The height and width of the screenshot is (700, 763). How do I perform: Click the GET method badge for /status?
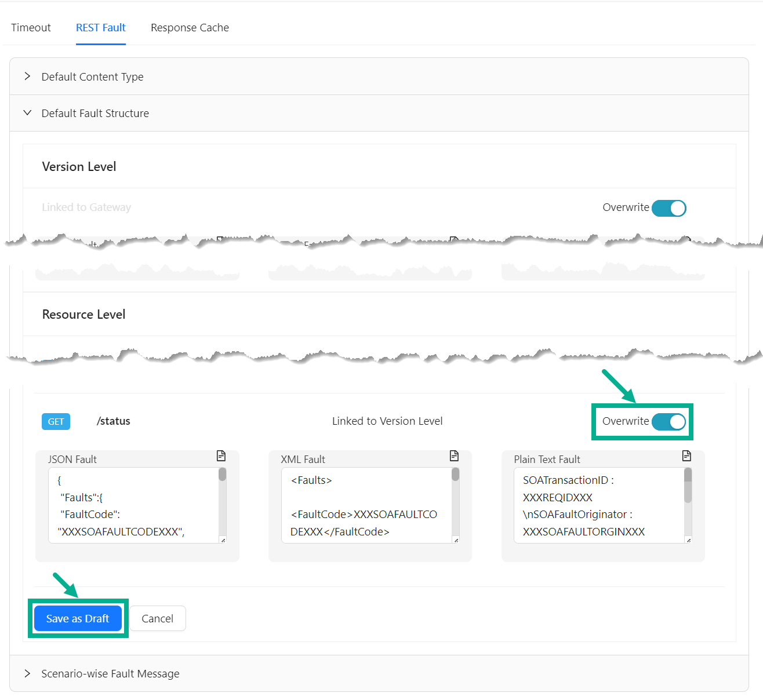coord(56,421)
